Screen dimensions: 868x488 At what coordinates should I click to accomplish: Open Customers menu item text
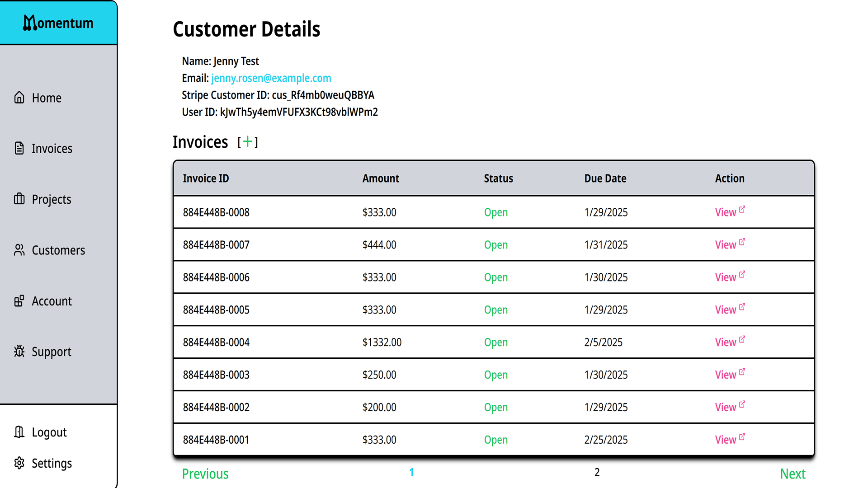[58, 250]
